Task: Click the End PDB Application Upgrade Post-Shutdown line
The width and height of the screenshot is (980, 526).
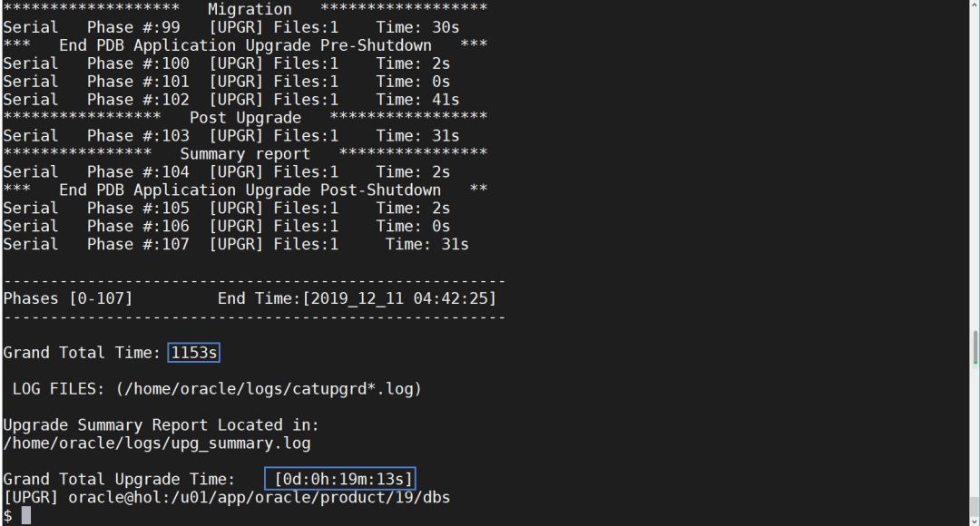Action: tap(250, 190)
